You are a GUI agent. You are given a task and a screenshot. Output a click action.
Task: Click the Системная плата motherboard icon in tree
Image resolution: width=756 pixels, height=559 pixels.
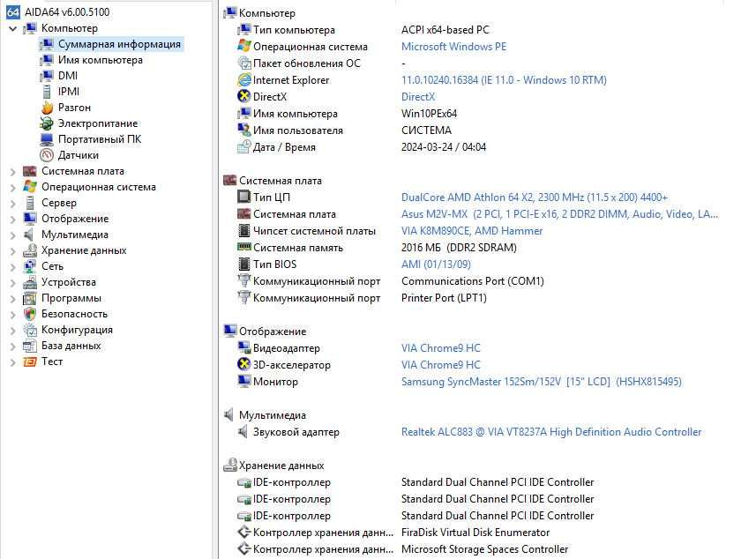tap(30, 171)
